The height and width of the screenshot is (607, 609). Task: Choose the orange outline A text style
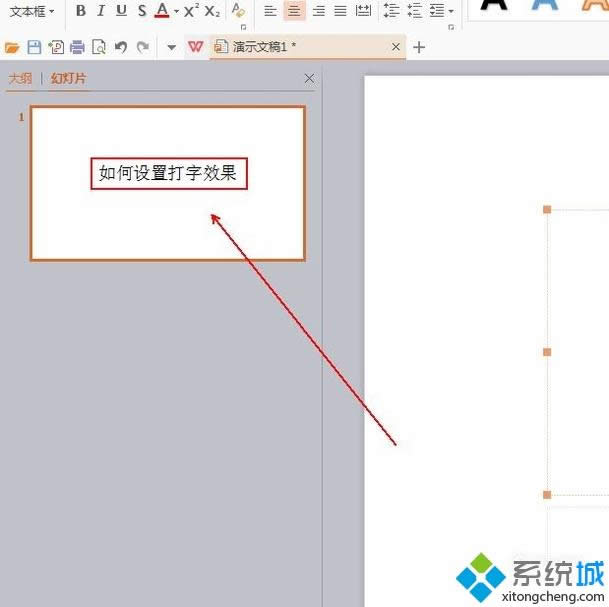tap(595, 5)
